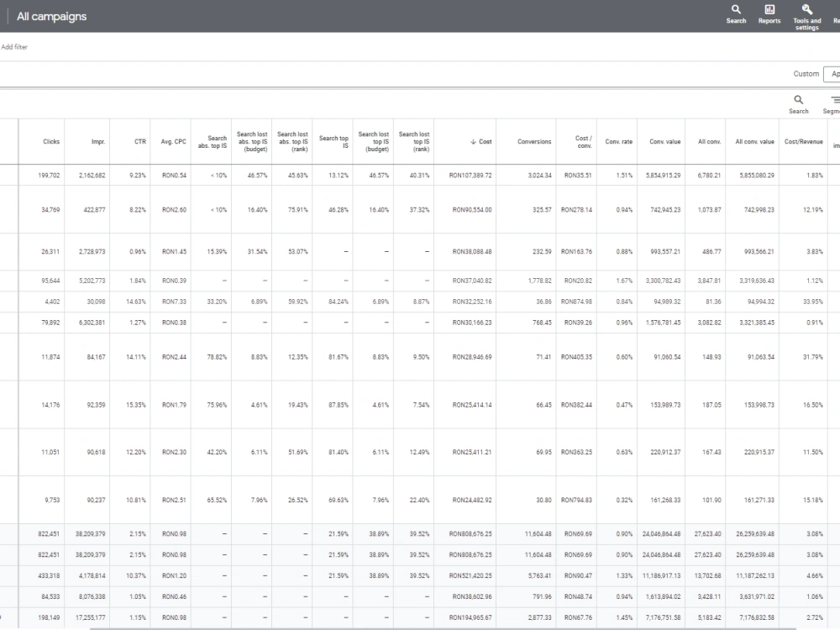840x630 pixels.
Task: Select the cost per conversion cell RON405.35
Action: click(576, 357)
